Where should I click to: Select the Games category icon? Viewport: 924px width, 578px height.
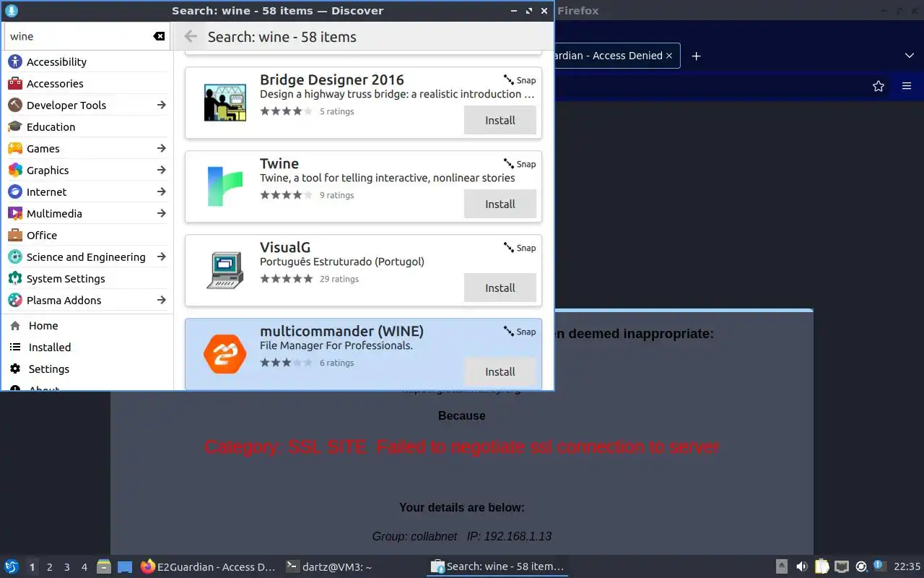[x=15, y=149]
